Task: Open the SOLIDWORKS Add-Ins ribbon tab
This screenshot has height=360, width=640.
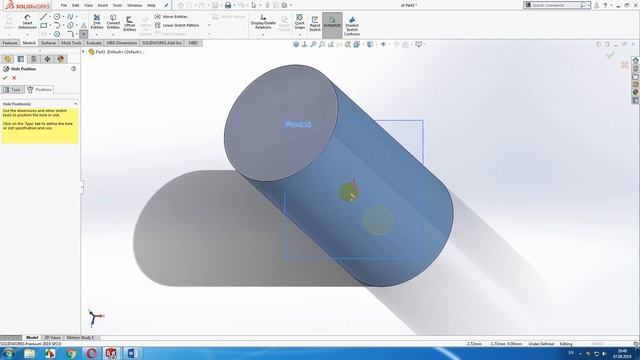Action: tap(162, 43)
